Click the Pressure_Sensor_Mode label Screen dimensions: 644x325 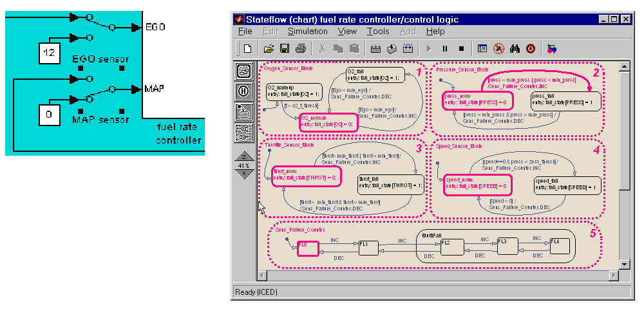pyautogui.click(x=462, y=70)
